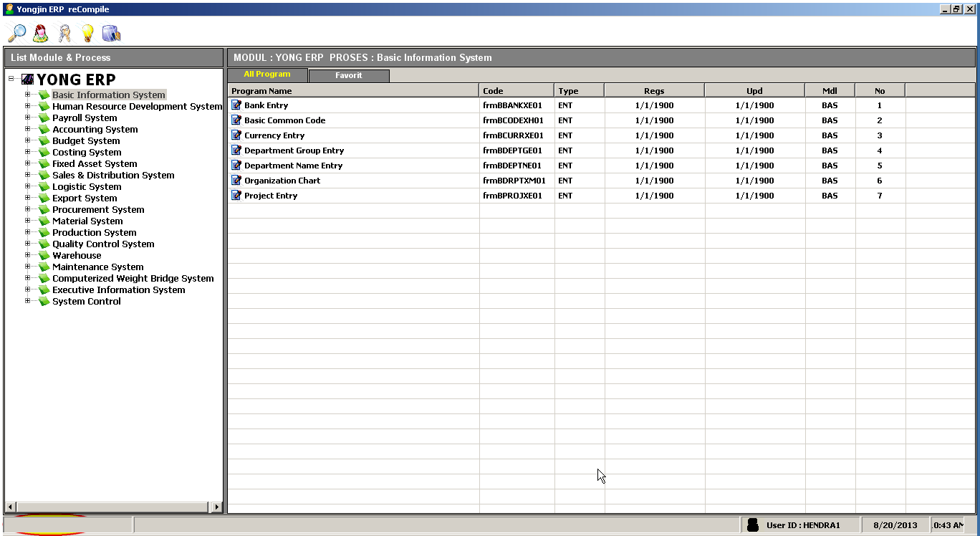Click the tree panel's right scroll arrow
The width and height of the screenshot is (980, 536).
[x=217, y=507]
